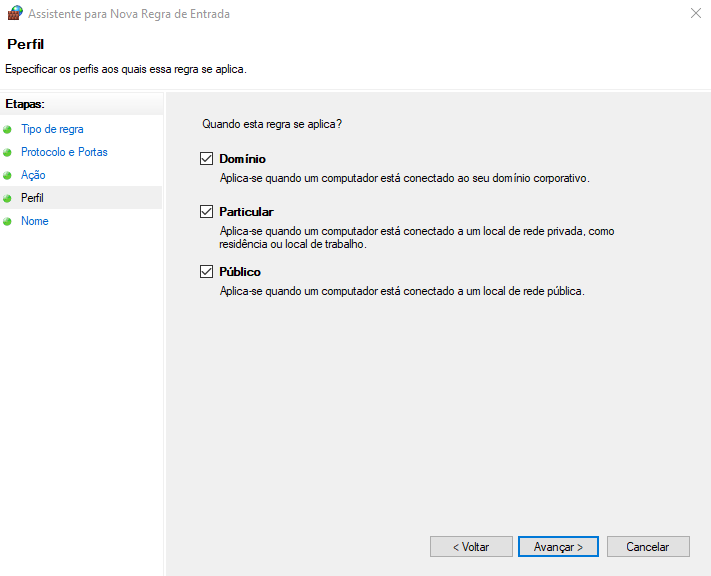Disable the Particular profile checkbox

coord(207,212)
